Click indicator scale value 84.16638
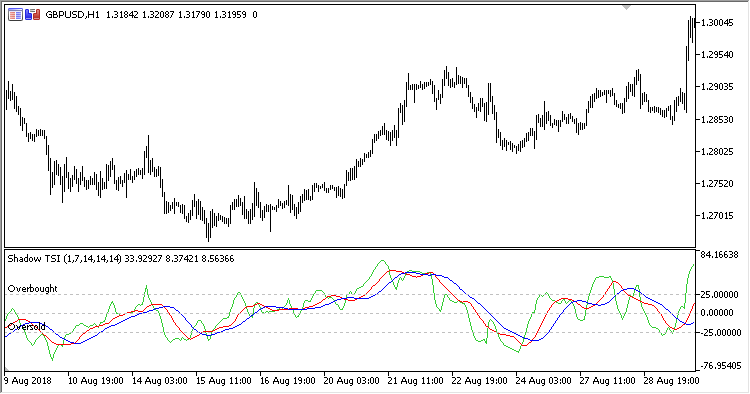 (x=719, y=255)
